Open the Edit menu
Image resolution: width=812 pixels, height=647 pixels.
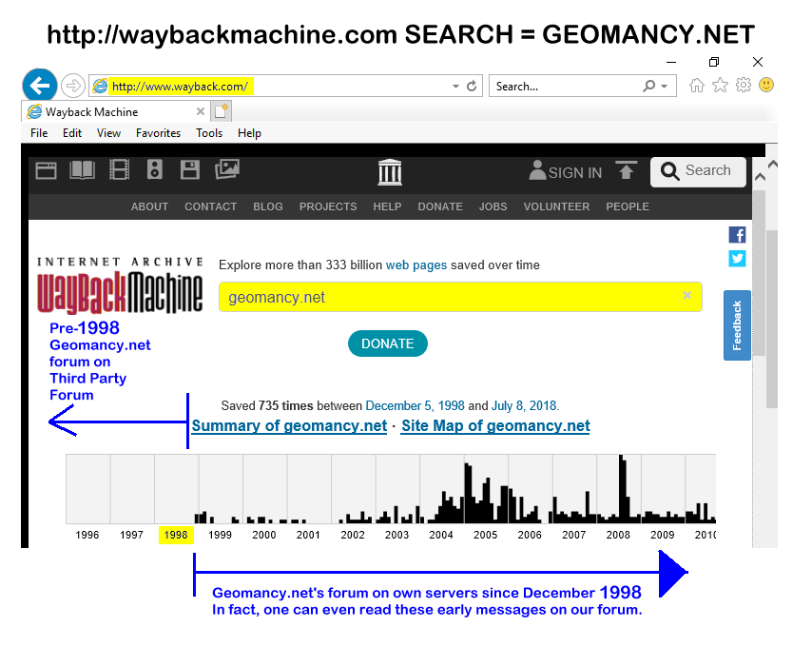click(72, 133)
